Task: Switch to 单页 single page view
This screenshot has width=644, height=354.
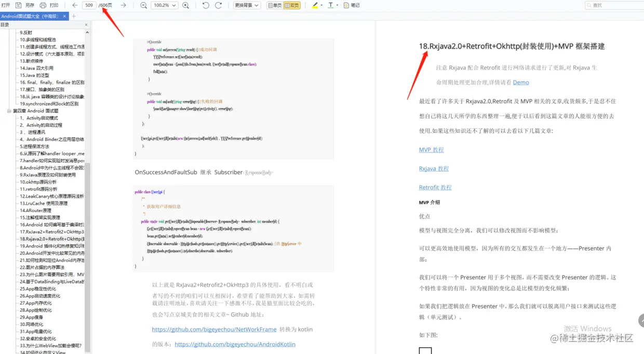Action: pyautogui.click(x=274, y=5)
